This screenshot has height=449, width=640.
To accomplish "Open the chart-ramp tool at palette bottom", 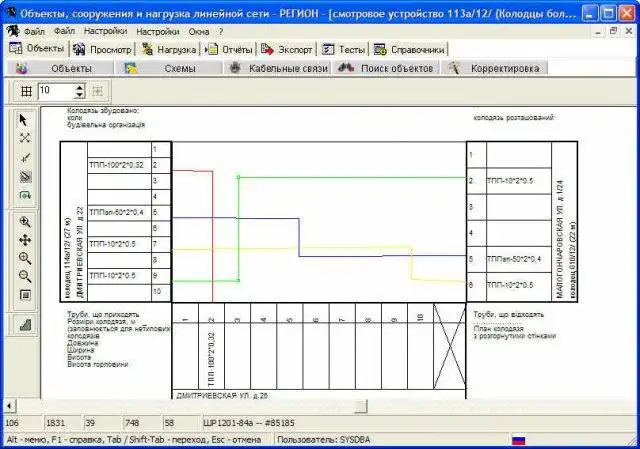I will point(24,325).
